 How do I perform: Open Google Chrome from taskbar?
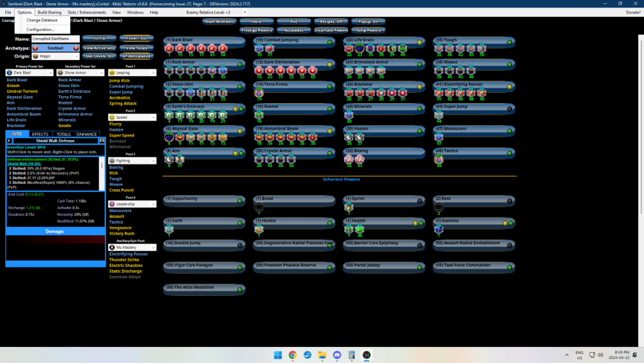(292, 355)
